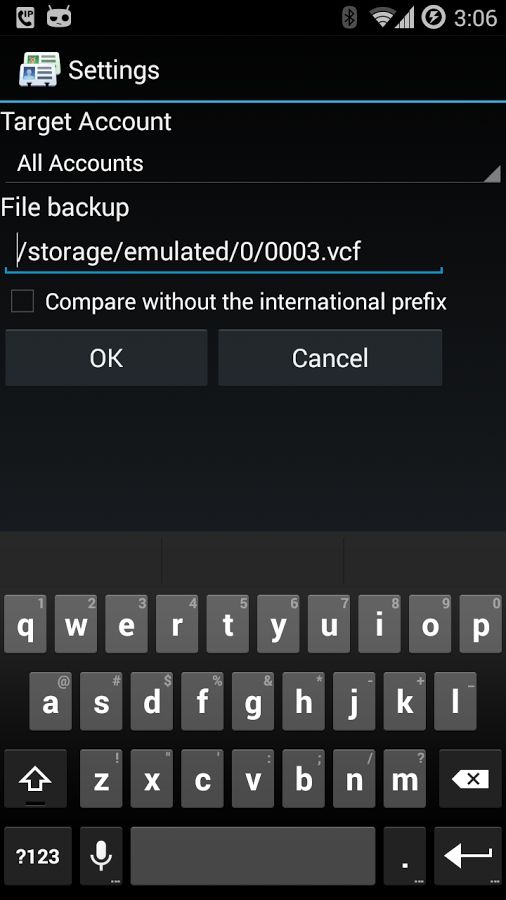Open the All Accounts dropdown
The height and width of the screenshot is (900, 506).
pos(252,164)
